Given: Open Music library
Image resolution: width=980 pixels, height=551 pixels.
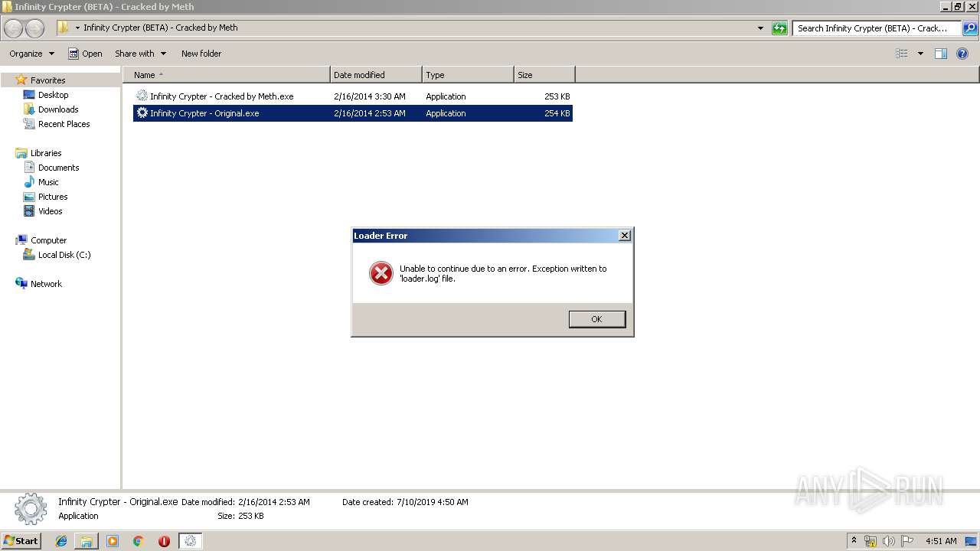Looking at the screenshot, I should [x=48, y=182].
